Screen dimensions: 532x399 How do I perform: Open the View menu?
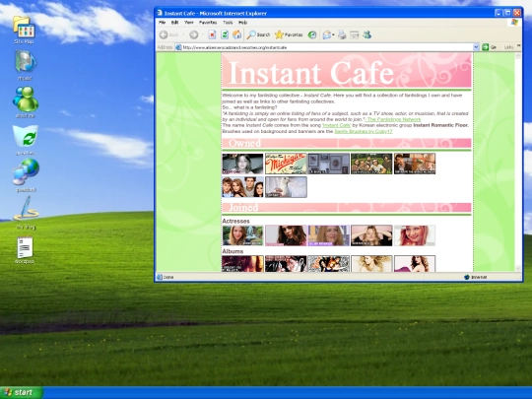point(188,23)
